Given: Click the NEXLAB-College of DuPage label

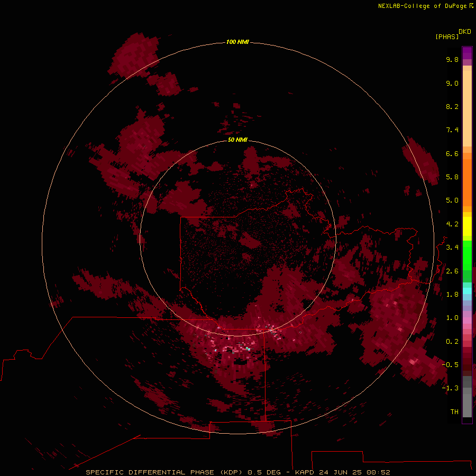Looking at the screenshot, I should point(422,6).
